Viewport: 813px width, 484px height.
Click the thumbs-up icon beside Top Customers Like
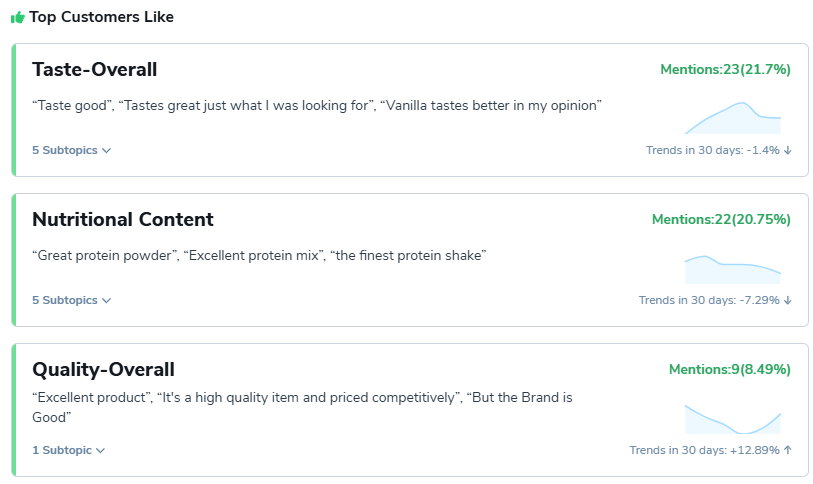tap(17, 18)
